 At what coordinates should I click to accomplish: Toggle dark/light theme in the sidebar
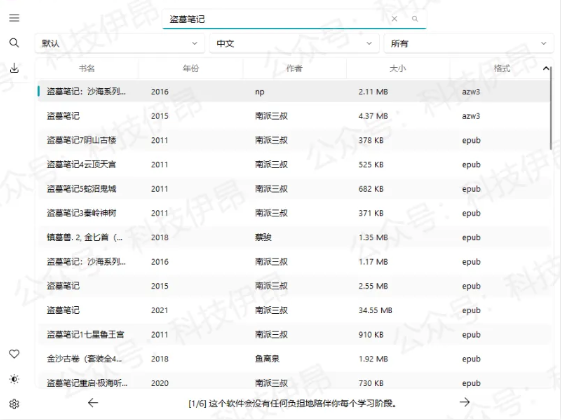click(x=14, y=379)
